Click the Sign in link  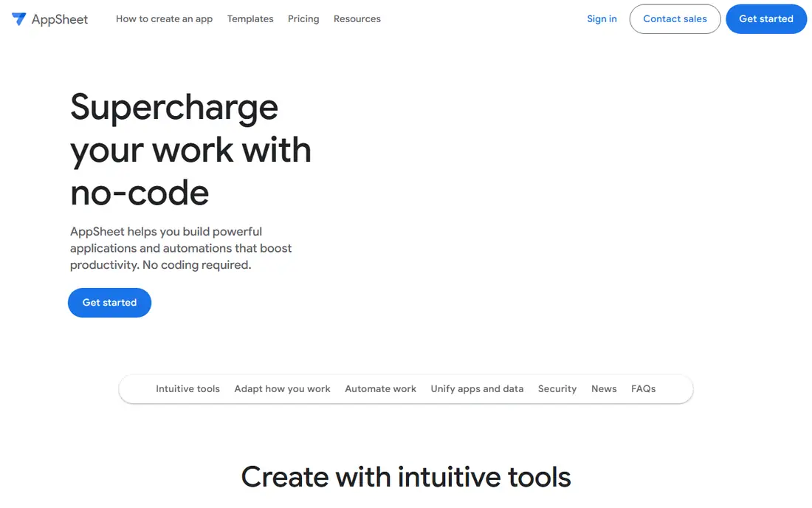602,19
